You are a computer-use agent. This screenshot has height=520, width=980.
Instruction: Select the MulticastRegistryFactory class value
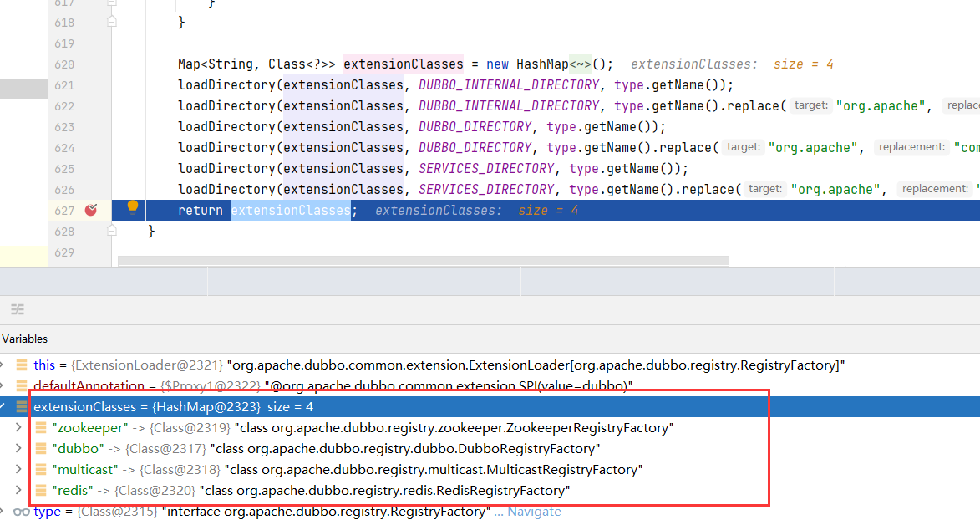pyautogui.click(x=433, y=469)
